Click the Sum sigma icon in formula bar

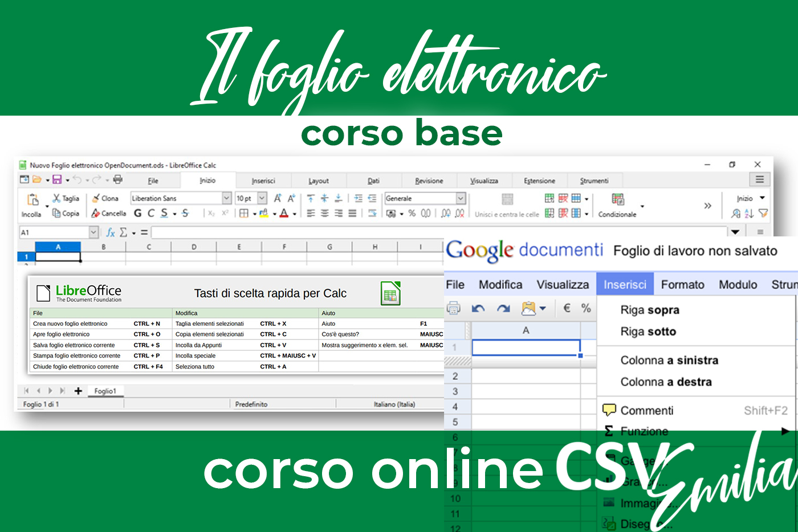[x=123, y=232]
